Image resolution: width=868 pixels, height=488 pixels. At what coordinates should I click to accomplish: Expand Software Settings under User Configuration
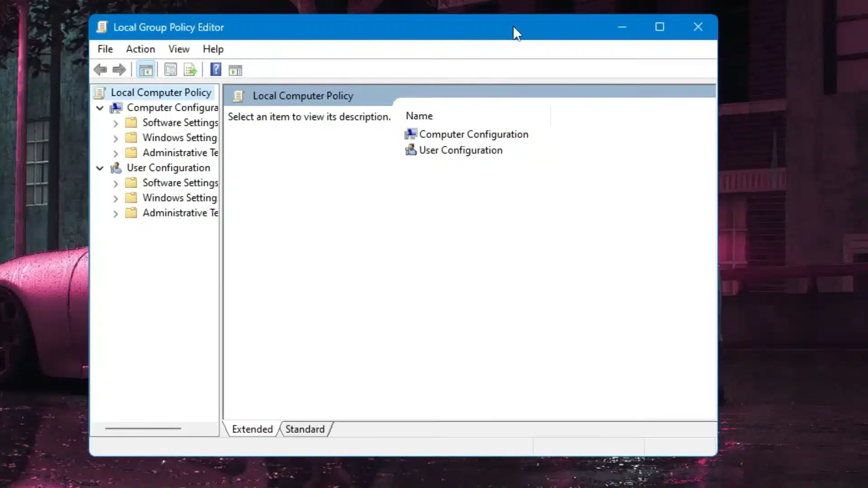[116, 183]
